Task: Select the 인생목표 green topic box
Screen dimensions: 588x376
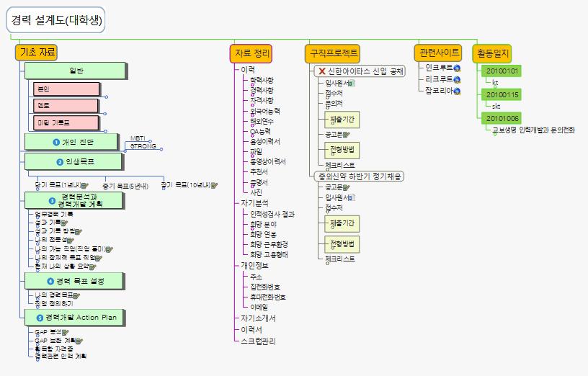Action: (75, 161)
